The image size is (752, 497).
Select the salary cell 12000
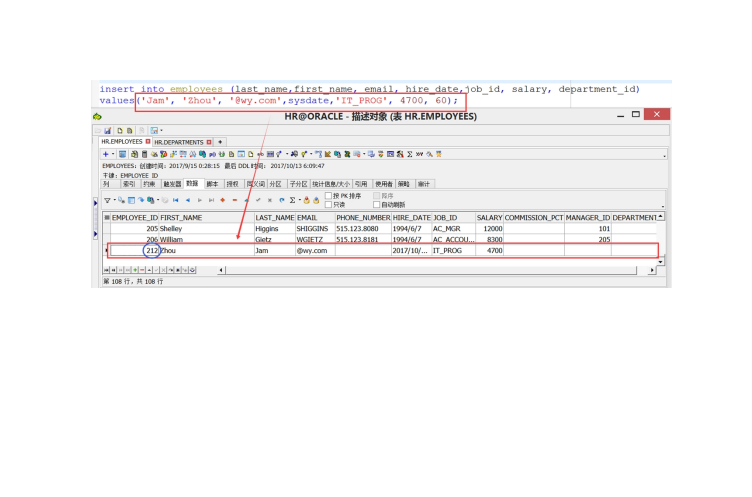[x=490, y=229]
